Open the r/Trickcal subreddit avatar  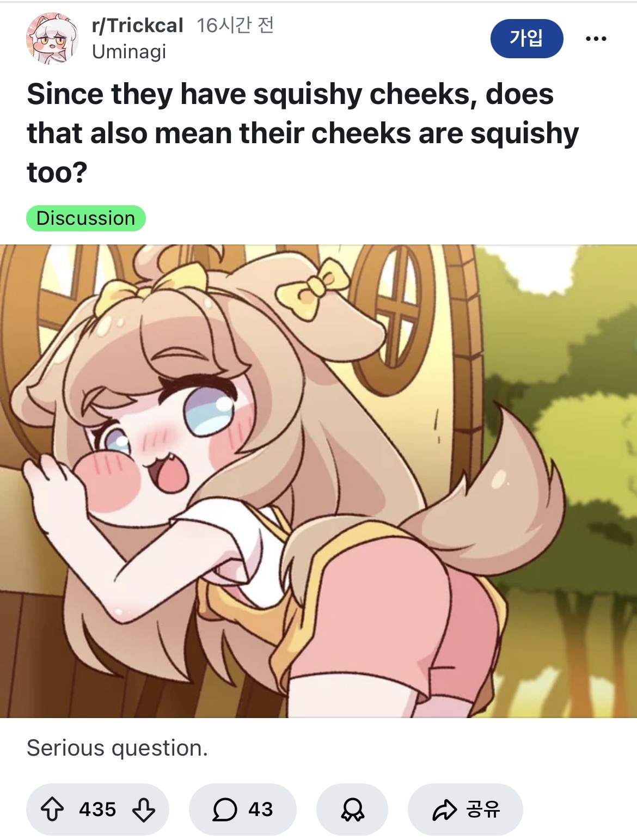click(x=52, y=39)
